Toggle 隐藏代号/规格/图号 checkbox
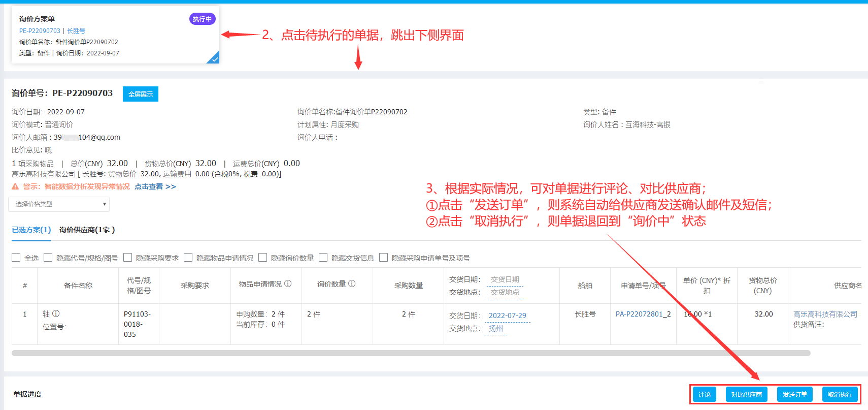 (48, 258)
